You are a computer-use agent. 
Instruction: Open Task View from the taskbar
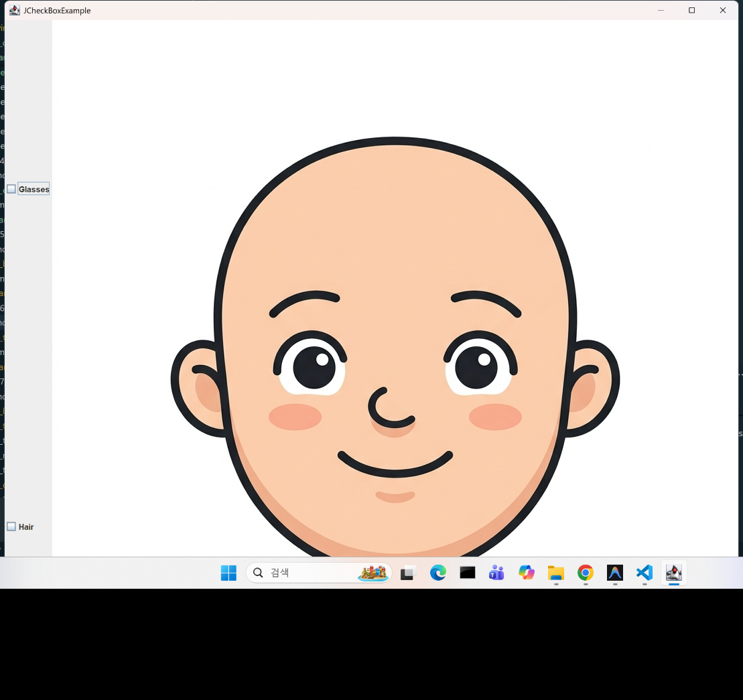[408, 573]
